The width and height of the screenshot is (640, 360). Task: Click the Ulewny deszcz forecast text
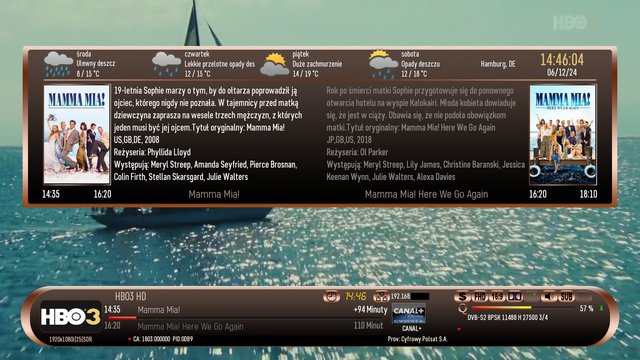click(x=96, y=64)
